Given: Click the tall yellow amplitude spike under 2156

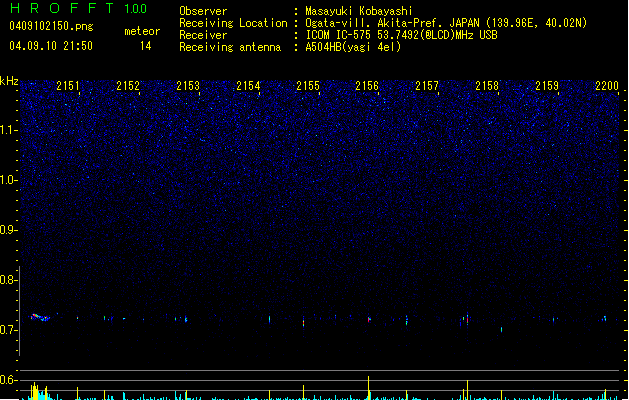Looking at the screenshot, I should click(x=368, y=388).
